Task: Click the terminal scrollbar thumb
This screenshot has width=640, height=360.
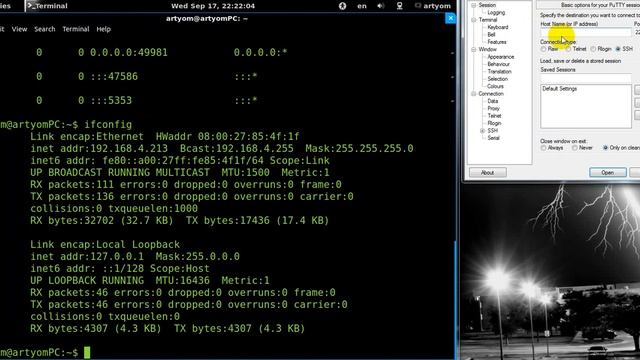Action: tap(455, 300)
